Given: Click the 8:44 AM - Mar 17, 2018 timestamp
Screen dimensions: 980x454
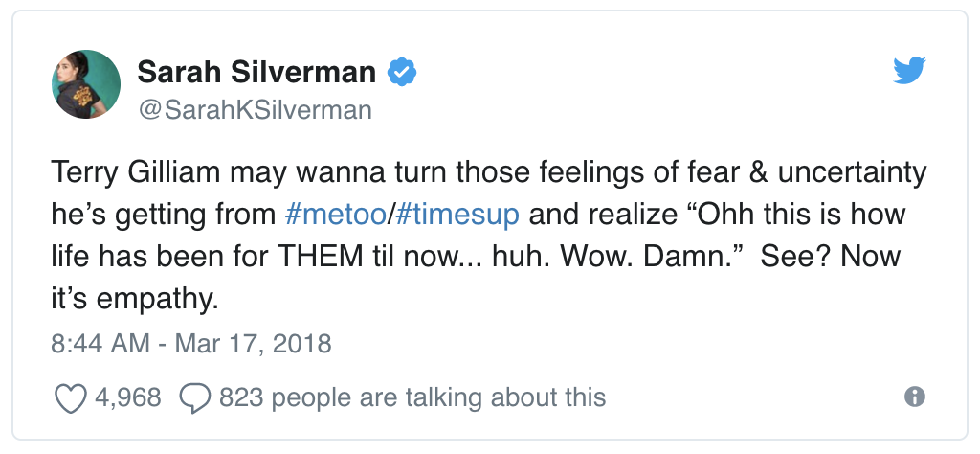Looking at the screenshot, I should pos(190,342).
